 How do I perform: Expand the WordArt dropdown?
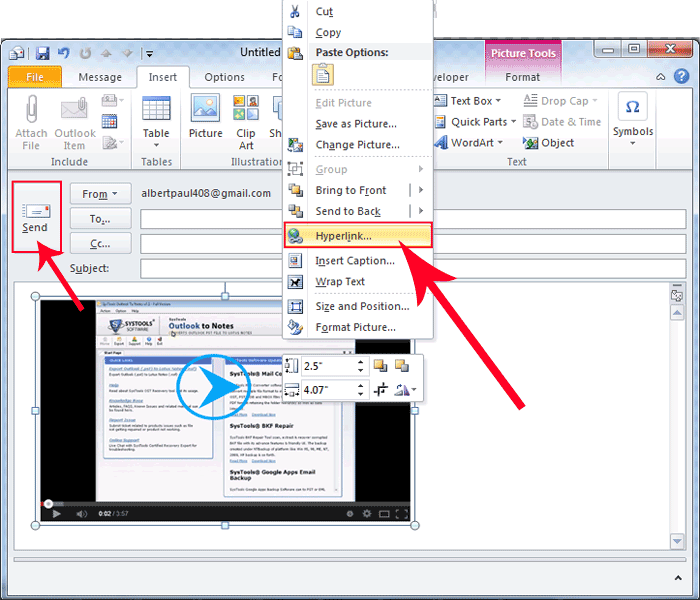(500, 142)
